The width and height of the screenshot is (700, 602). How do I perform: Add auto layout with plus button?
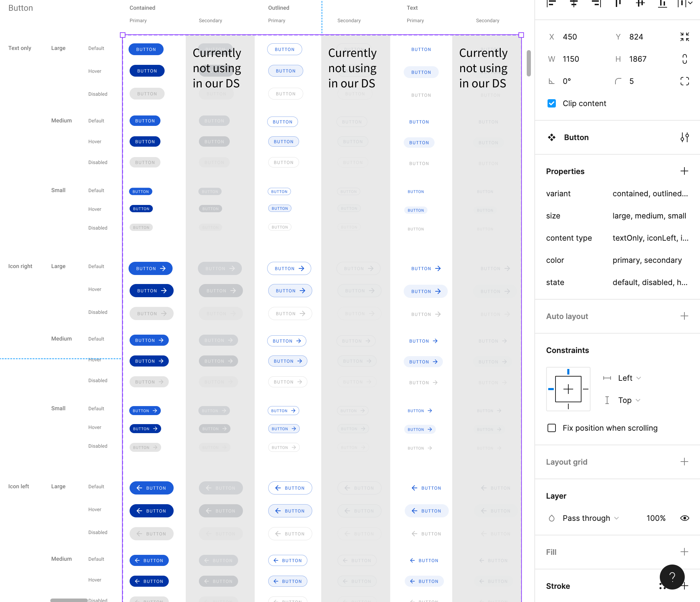684,316
